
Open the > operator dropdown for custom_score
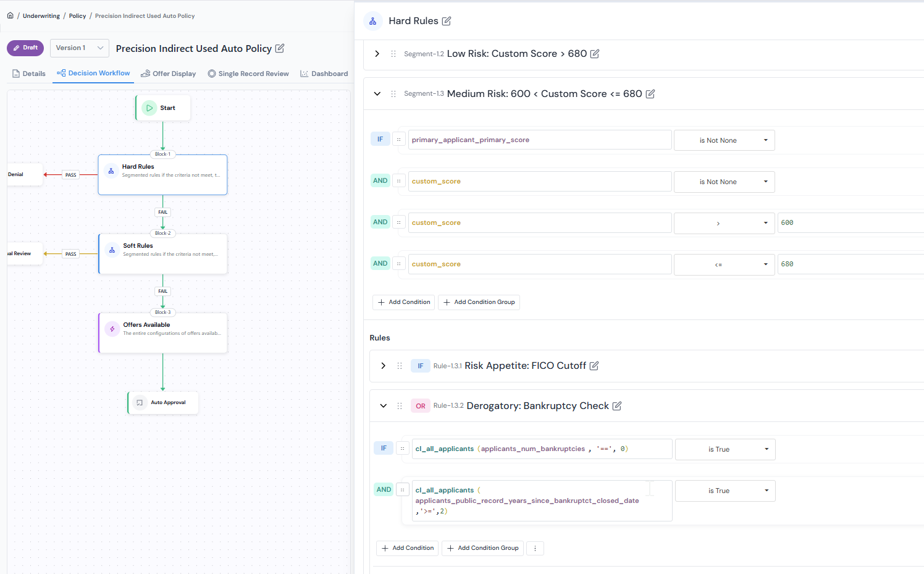coord(724,223)
